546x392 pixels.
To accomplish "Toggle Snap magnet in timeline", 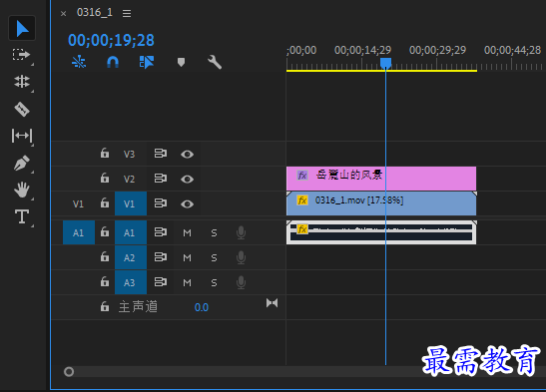I will pos(113,62).
